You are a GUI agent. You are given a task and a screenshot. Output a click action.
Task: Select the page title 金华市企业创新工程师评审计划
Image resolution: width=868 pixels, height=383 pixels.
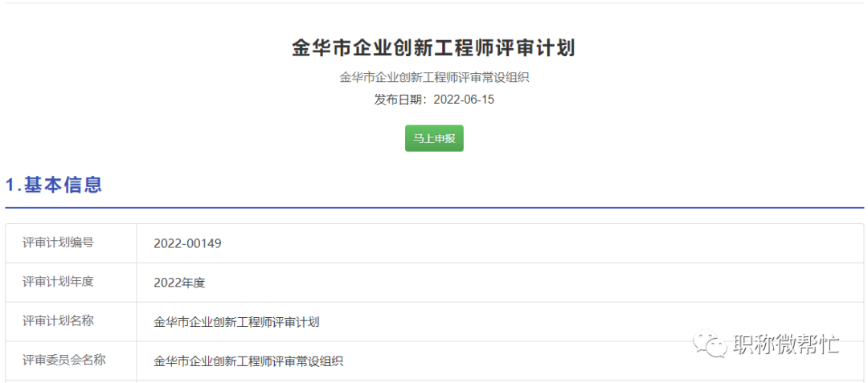coord(434,49)
